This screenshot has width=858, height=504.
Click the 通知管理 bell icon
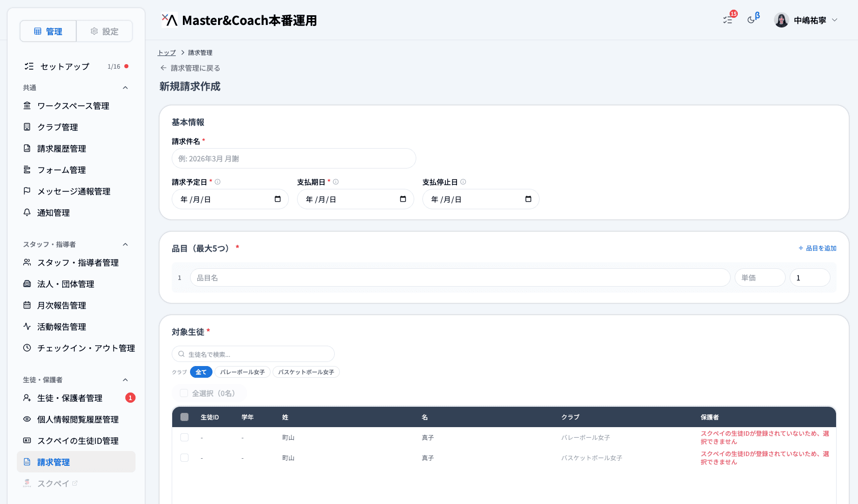coord(27,212)
